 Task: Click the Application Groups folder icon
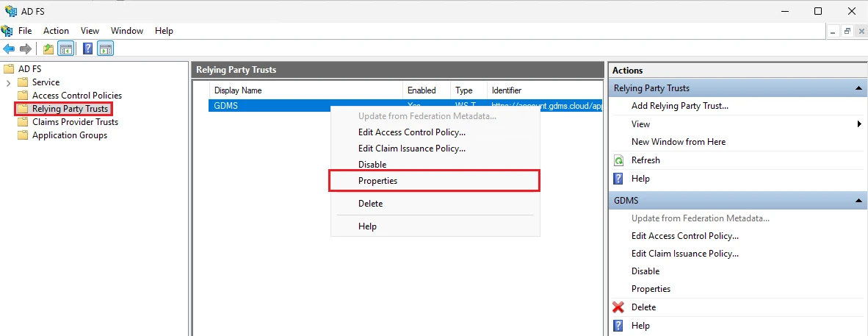click(23, 135)
